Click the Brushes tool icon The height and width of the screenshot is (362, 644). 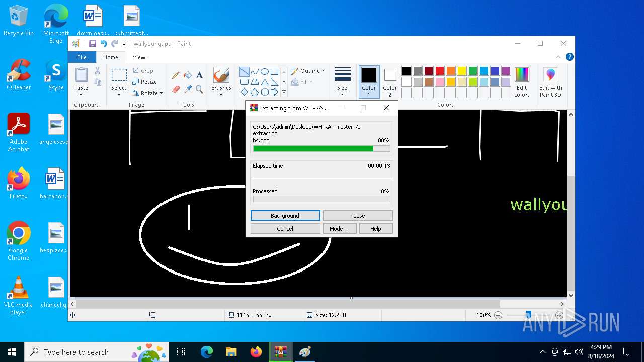(221, 75)
